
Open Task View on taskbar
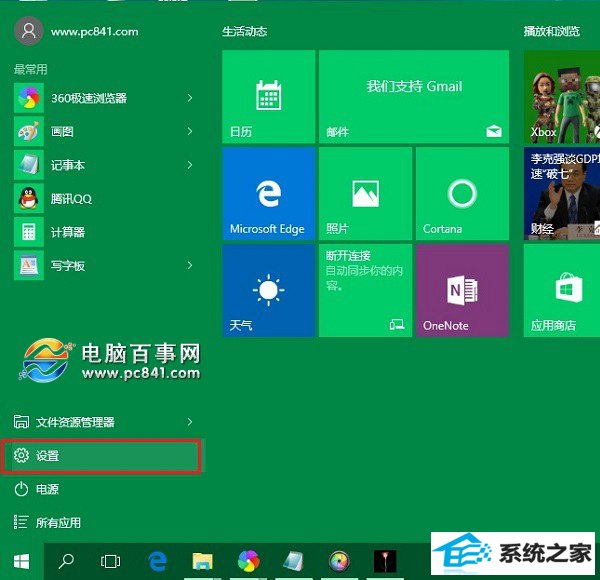coord(111,562)
